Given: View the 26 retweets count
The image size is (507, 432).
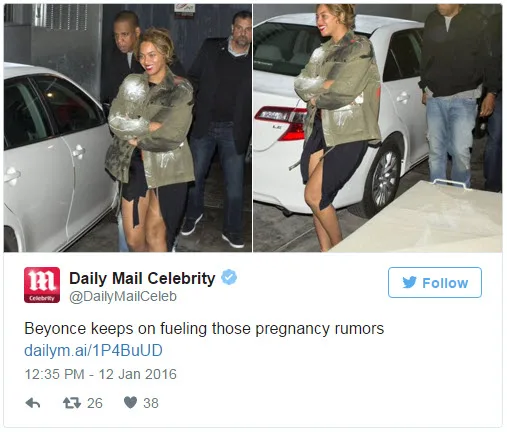Looking at the screenshot, I should tap(95, 403).
